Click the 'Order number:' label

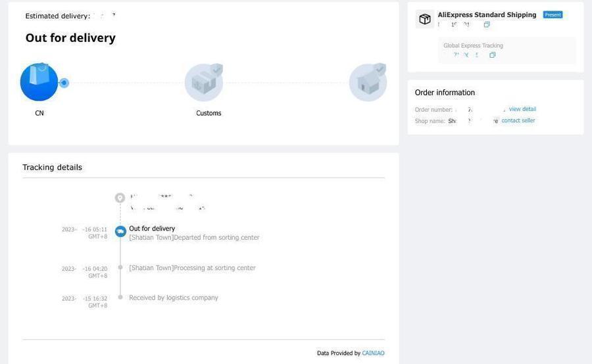[433, 110]
